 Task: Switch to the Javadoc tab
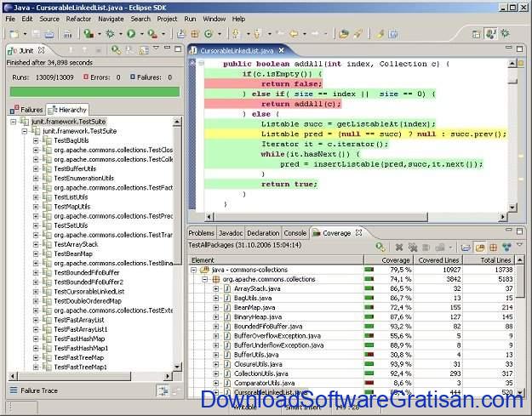point(231,233)
